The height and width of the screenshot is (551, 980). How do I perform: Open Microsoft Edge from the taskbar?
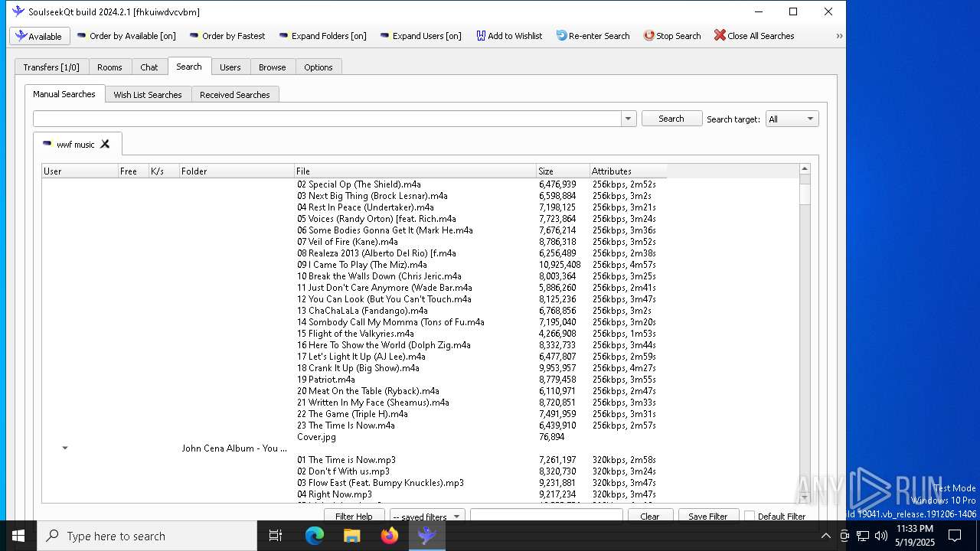pos(315,536)
